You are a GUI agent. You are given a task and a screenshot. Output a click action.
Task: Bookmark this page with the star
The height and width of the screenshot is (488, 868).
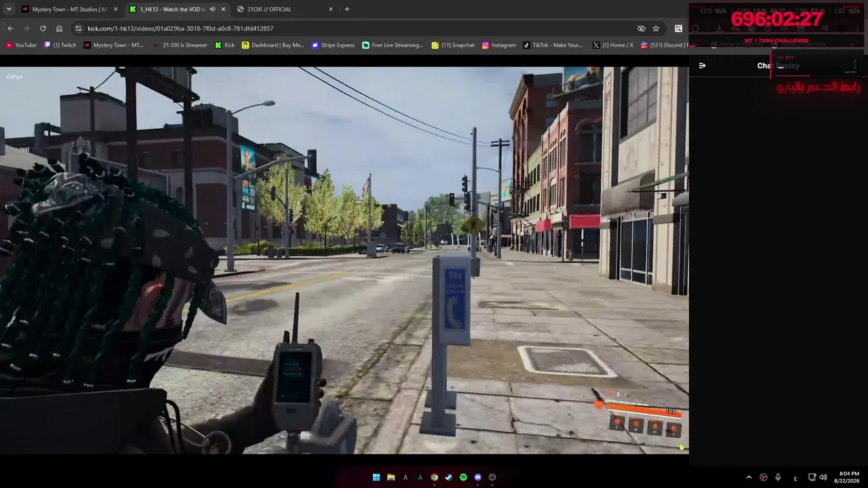coord(656,28)
